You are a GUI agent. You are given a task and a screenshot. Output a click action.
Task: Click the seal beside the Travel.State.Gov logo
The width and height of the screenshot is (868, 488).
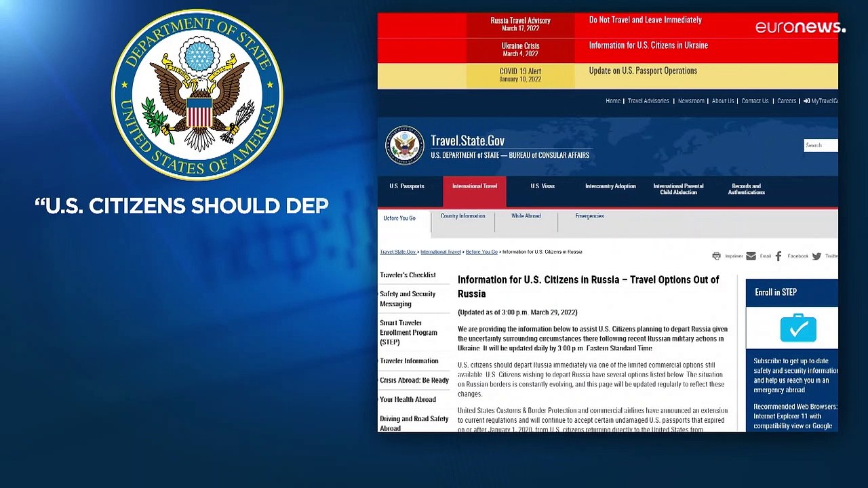405,145
